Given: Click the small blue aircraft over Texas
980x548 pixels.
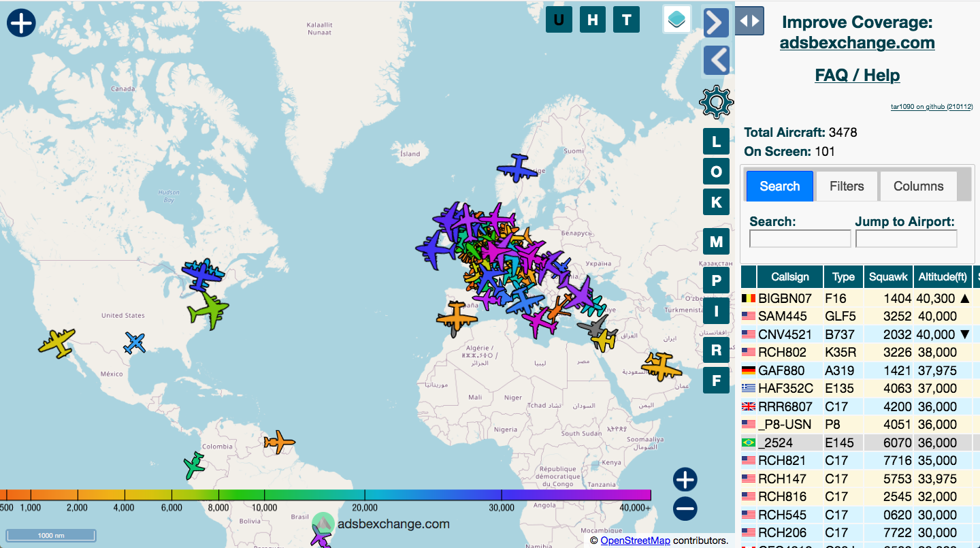Looking at the screenshot, I should pyautogui.click(x=135, y=342).
